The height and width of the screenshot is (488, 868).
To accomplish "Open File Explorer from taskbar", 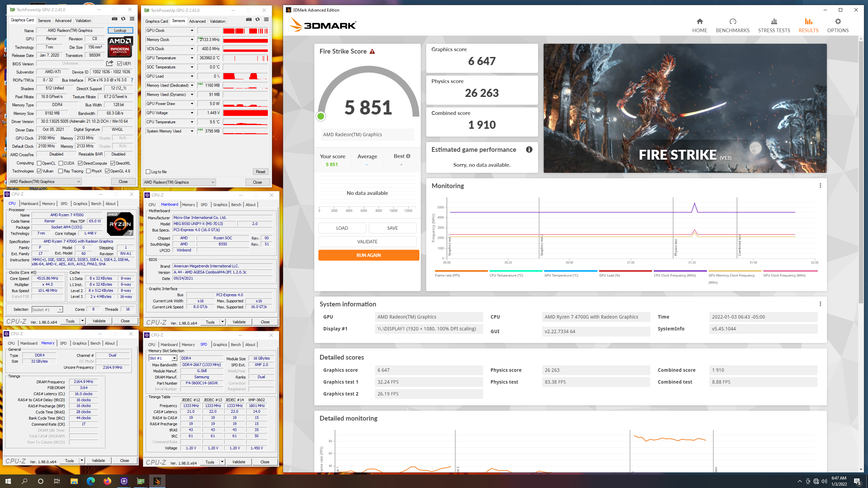I will point(74,481).
